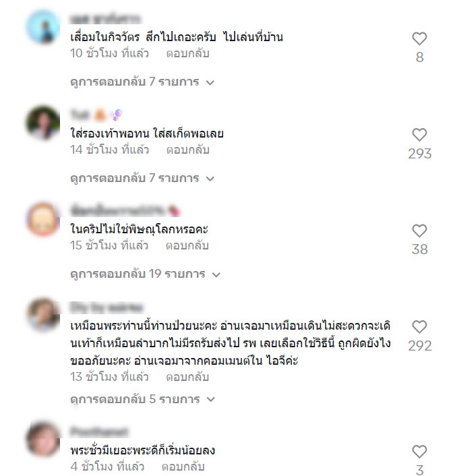
Task: Reply to the comment posted 10 hours ago
Action: [188, 53]
